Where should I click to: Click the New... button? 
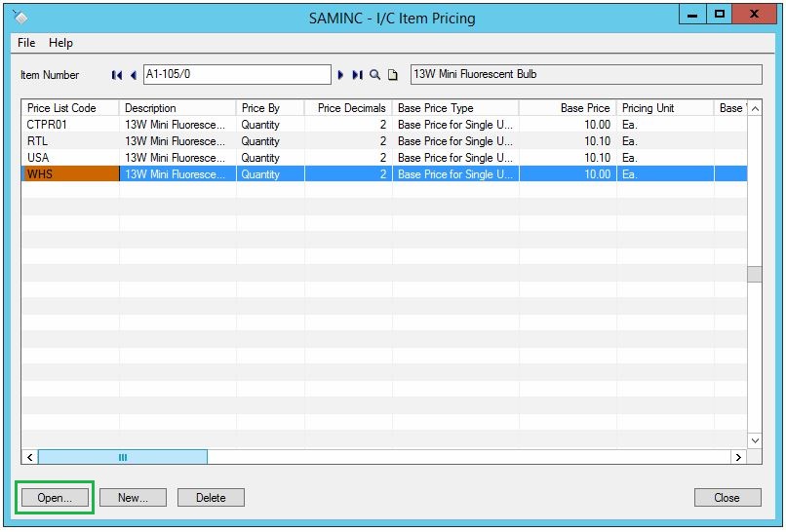click(x=133, y=498)
